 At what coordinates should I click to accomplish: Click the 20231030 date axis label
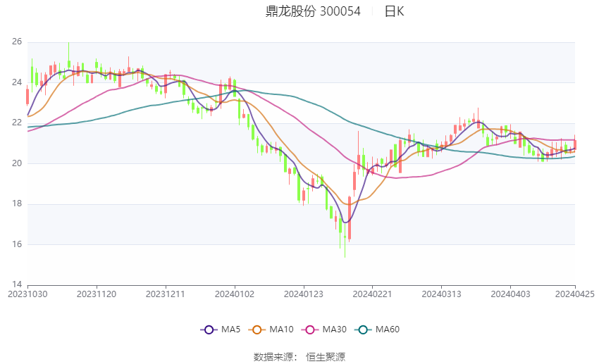(27, 294)
